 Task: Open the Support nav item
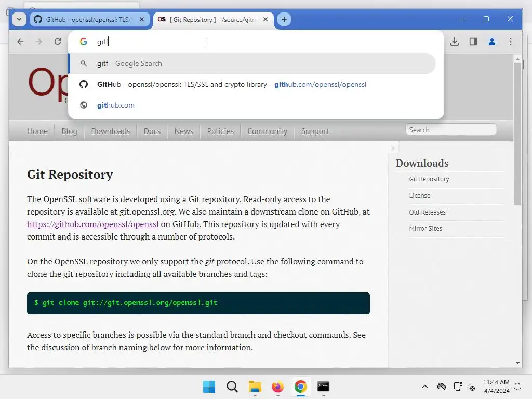[x=315, y=131]
